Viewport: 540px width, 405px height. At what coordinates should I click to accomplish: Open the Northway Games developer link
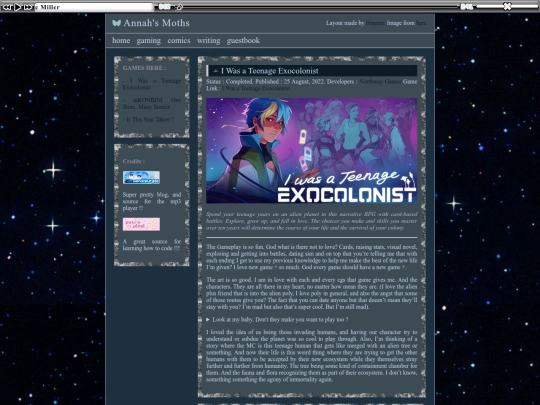[x=380, y=82]
